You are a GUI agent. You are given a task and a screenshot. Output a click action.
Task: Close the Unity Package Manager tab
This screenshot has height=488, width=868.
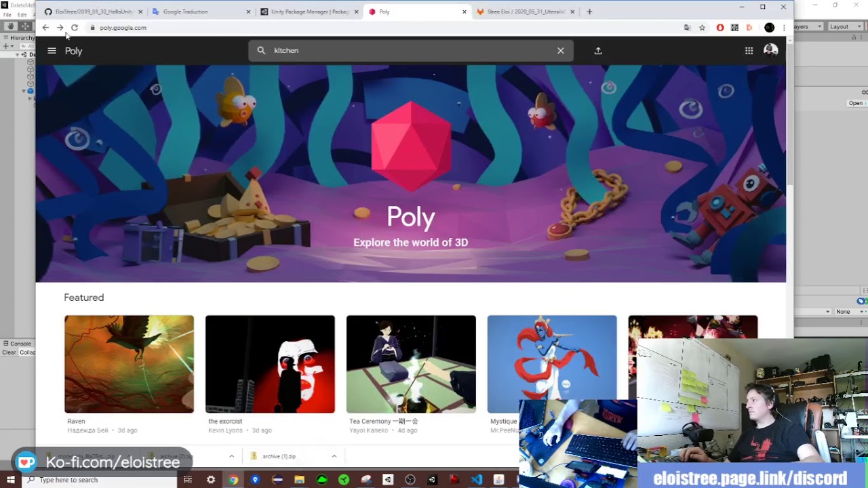tap(356, 12)
